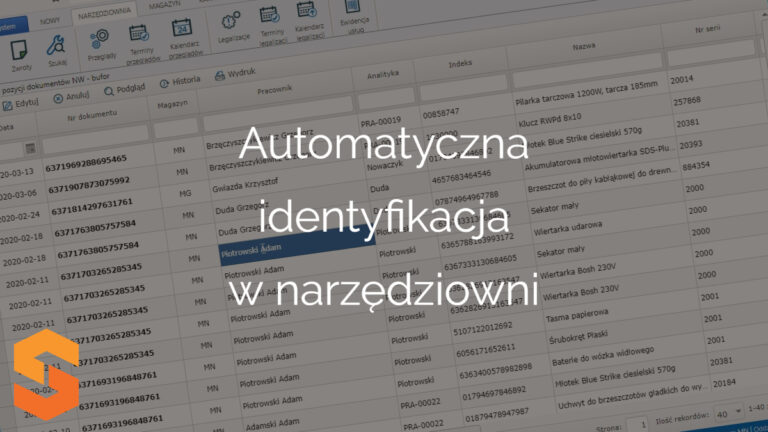The image size is (768, 432).
Task: Click serial number 884354
Action: (696, 166)
